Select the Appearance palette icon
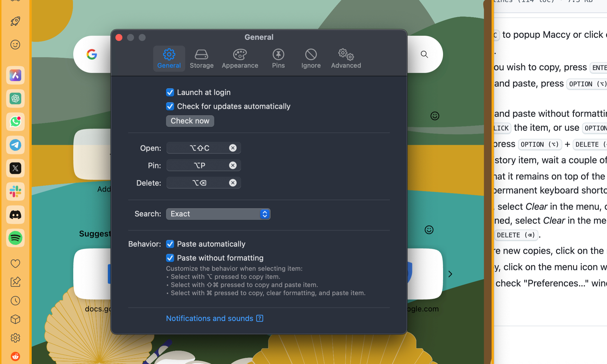The height and width of the screenshot is (364, 607). (240, 58)
